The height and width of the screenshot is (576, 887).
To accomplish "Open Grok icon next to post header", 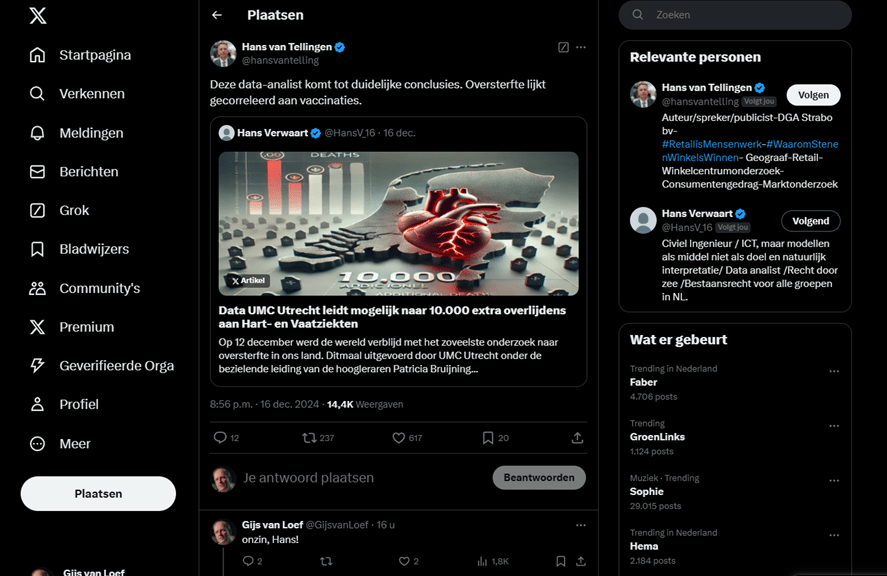I will coord(563,47).
